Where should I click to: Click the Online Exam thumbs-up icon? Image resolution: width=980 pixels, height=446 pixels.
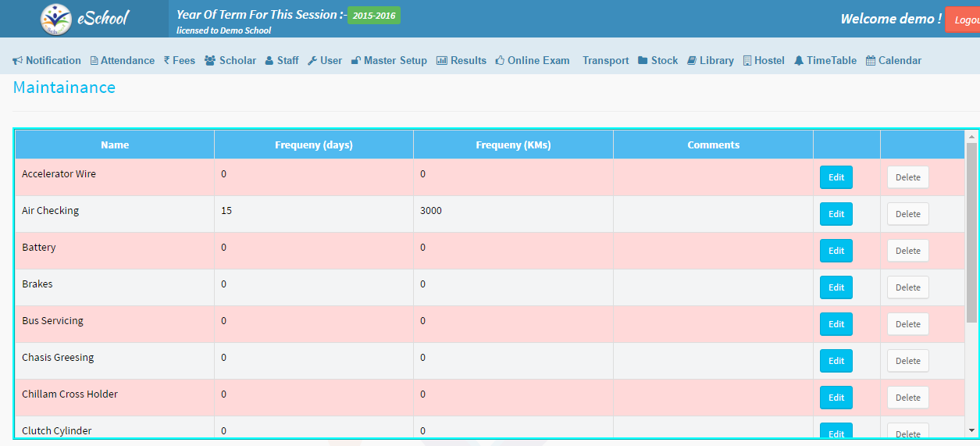pyautogui.click(x=500, y=61)
